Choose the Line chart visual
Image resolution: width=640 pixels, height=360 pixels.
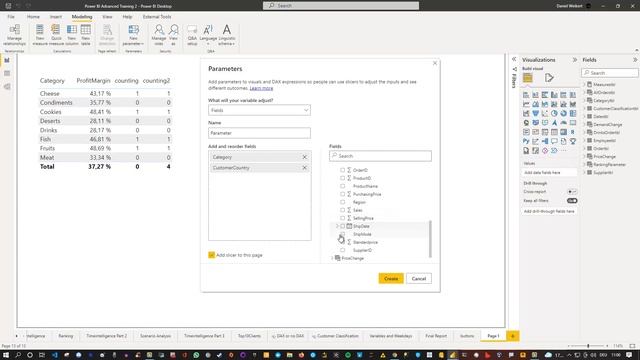tap(526, 104)
